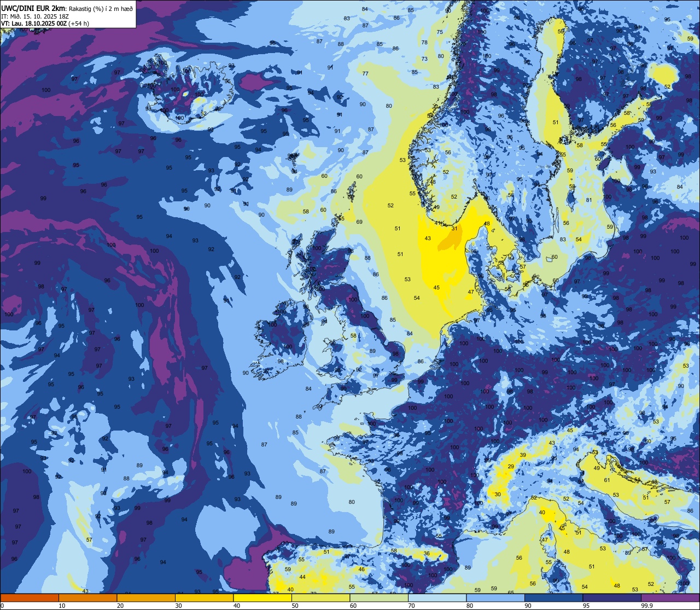Click the humidity value 46 in northern Spain
The height and width of the screenshot is (610, 700).
(361, 570)
